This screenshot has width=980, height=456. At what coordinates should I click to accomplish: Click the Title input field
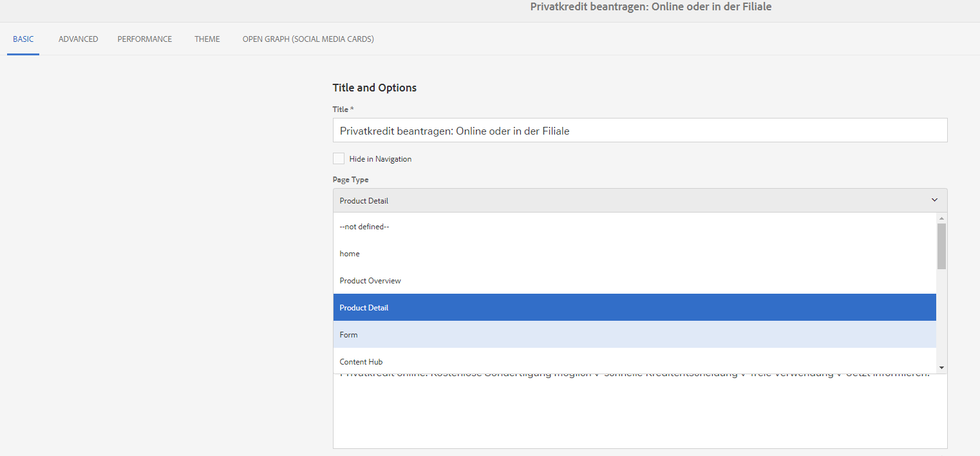(x=639, y=130)
